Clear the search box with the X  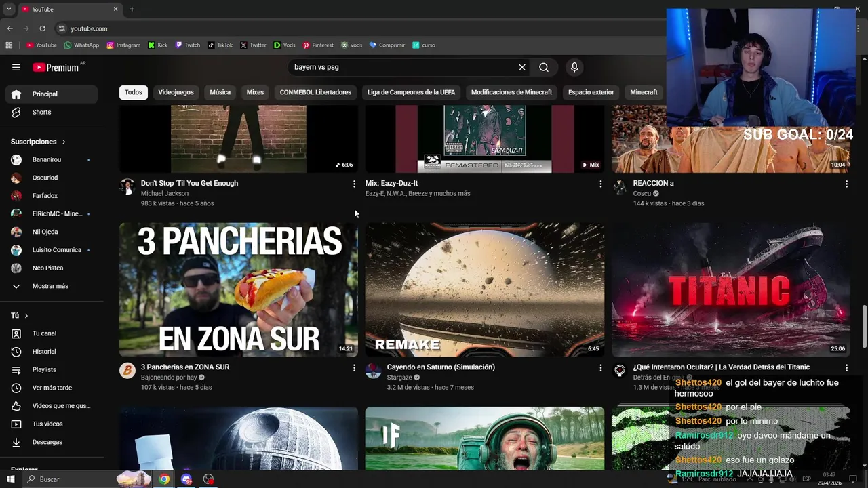click(522, 67)
